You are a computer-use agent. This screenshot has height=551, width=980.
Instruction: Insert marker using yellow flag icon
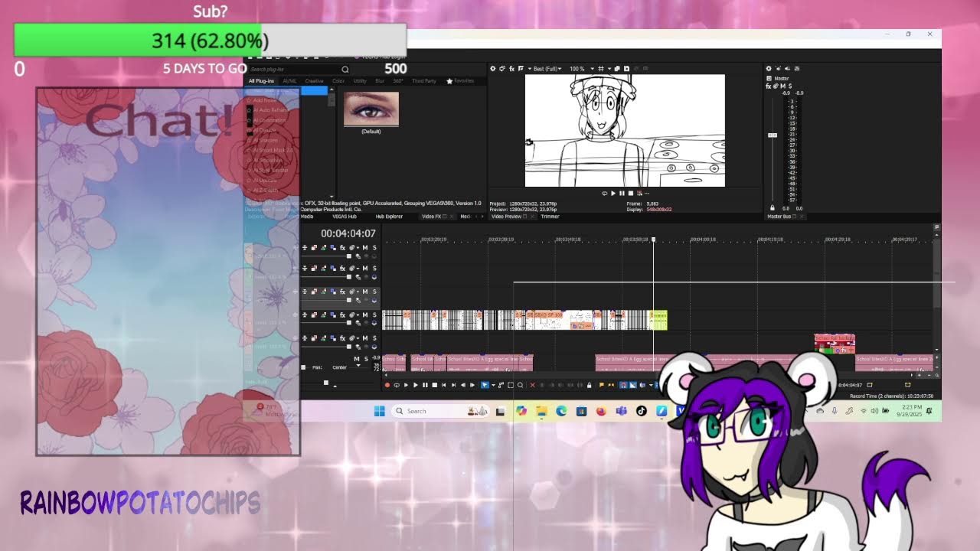(x=602, y=385)
